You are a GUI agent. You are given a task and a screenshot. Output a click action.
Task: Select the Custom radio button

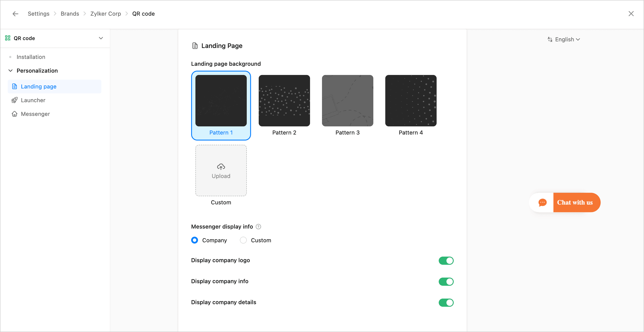tap(243, 240)
